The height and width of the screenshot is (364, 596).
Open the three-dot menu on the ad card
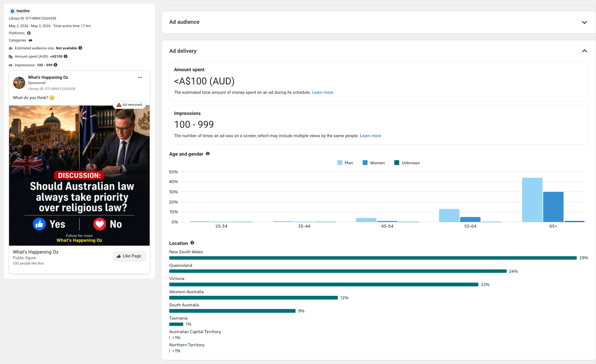(140, 77)
